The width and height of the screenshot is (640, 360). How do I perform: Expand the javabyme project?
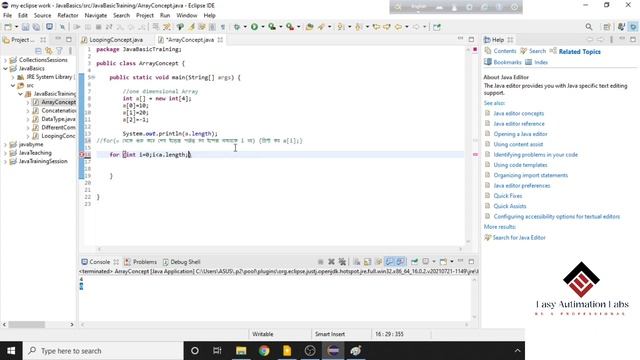[5, 144]
